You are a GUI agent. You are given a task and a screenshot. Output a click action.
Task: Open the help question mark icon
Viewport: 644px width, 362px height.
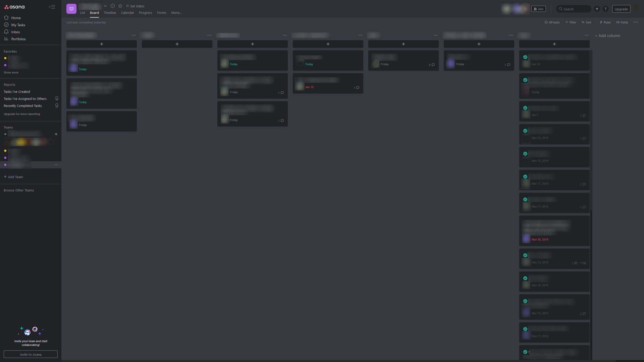[x=606, y=9]
